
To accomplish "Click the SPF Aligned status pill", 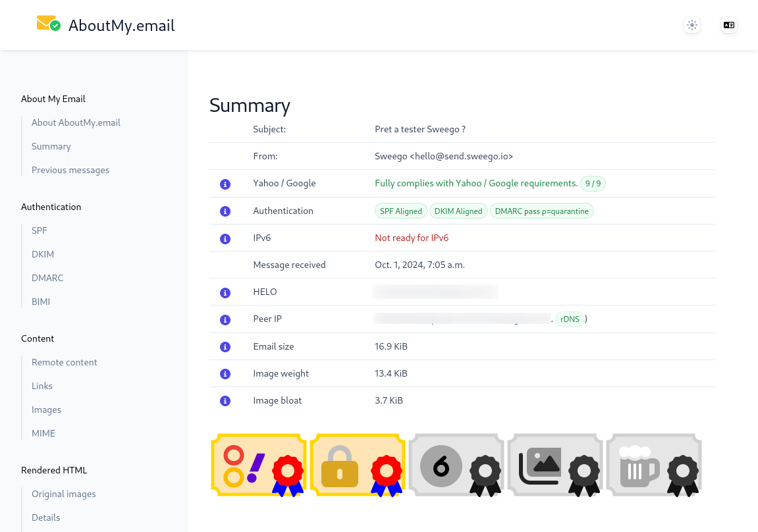I will (x=400, y=211).
